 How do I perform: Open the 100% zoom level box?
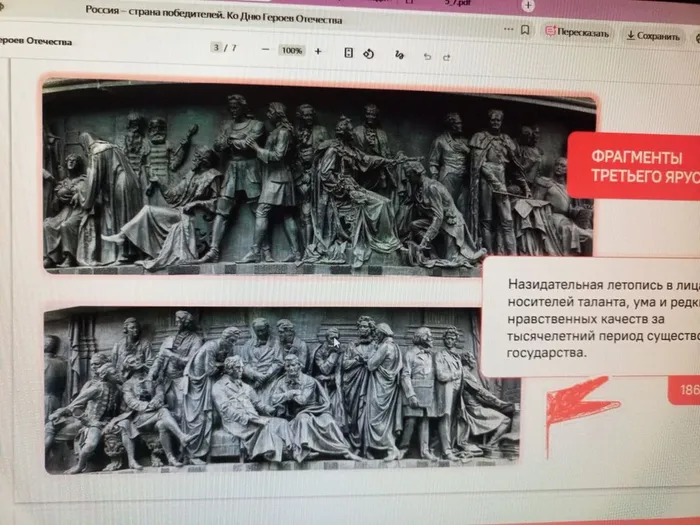pos(291,50)
